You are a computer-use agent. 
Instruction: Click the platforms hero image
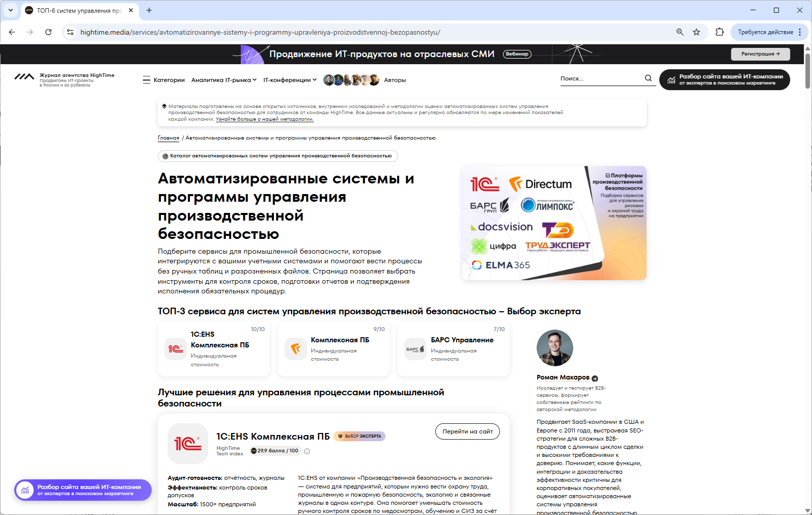[x=554, y=223]
